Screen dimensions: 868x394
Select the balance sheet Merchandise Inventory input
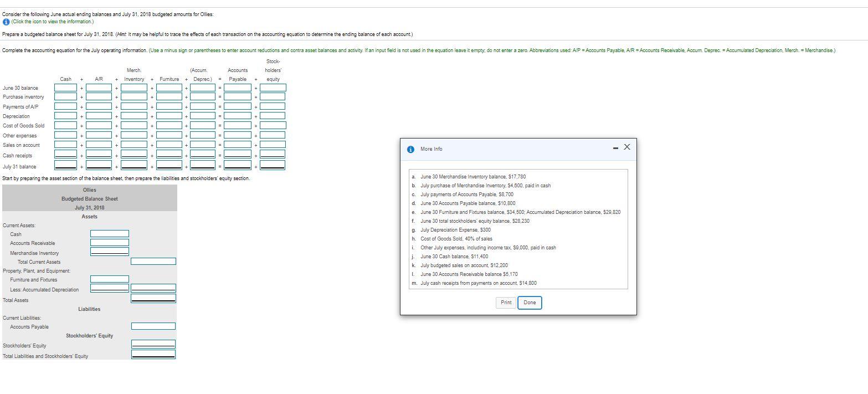(110, 252)
